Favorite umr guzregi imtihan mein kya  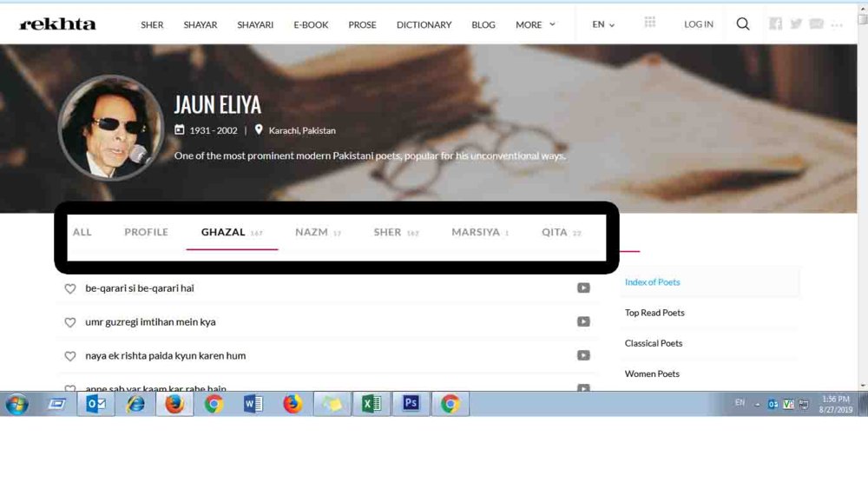tap(69, 322)
